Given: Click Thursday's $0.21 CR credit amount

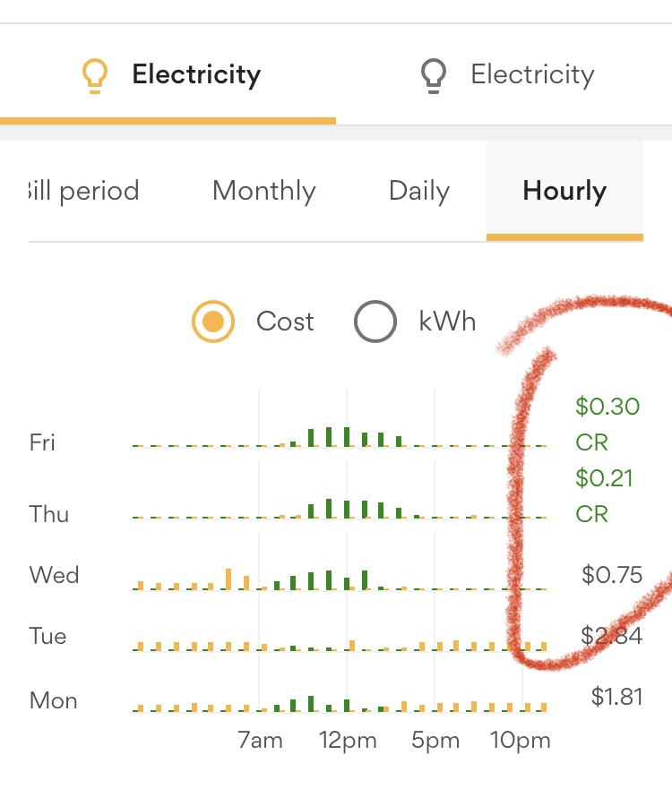Looking at the screenshot, I should point(604,495).
